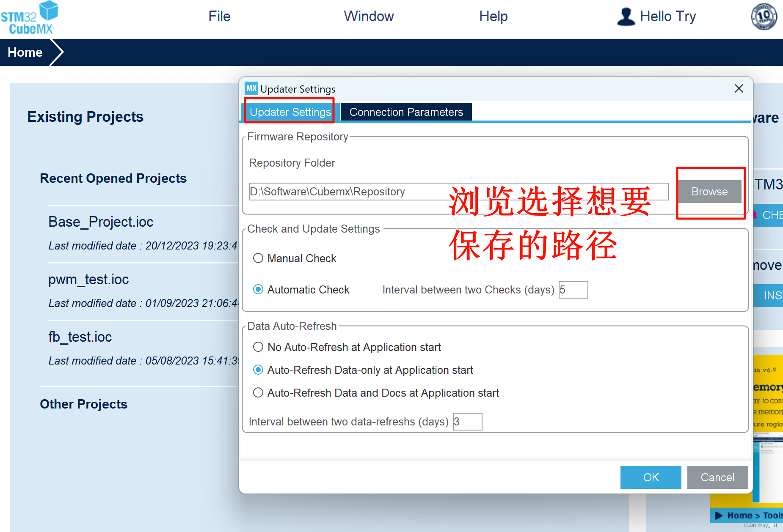Click inside the Repository Folder path field

[x=459, y=192]
